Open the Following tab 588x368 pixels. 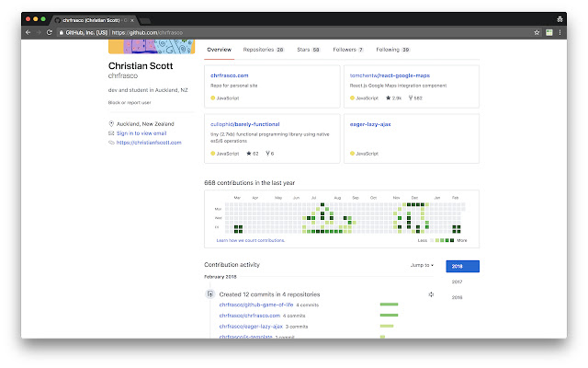392,50
